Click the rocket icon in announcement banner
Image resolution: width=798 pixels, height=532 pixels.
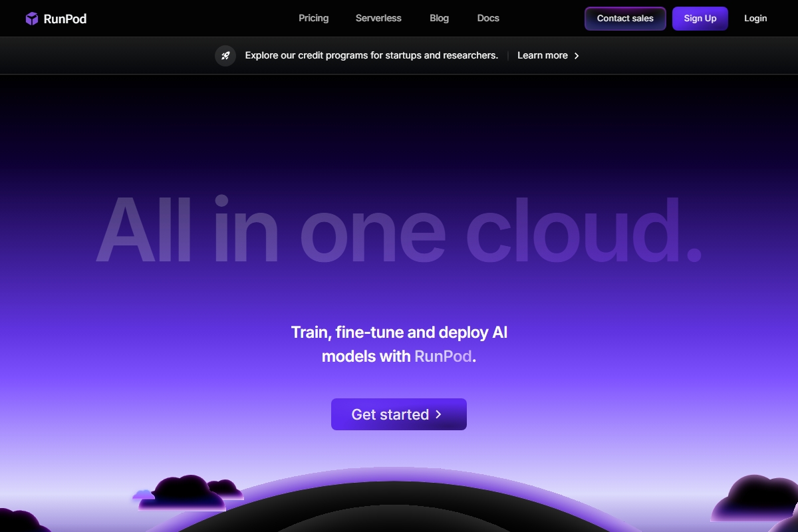(225, 56)
